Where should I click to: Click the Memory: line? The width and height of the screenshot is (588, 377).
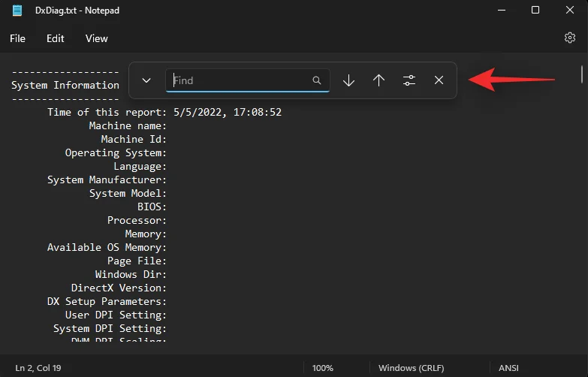point(146,234)
